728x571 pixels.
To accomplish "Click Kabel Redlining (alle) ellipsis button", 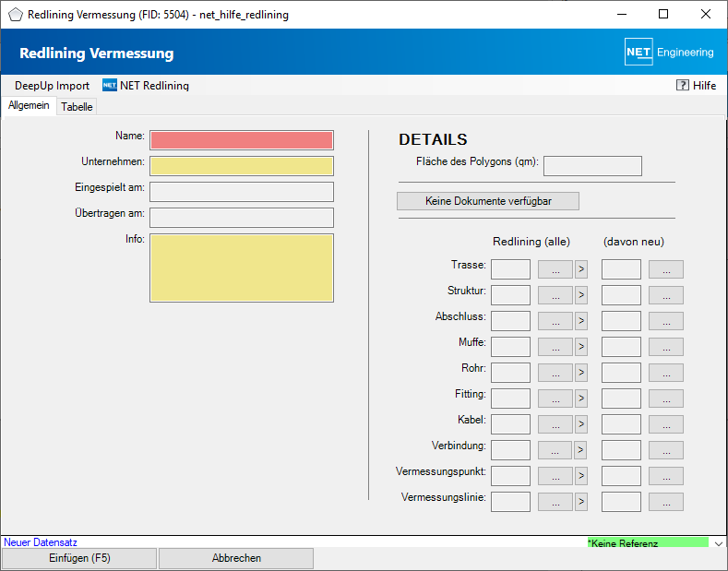I will 555,423.
